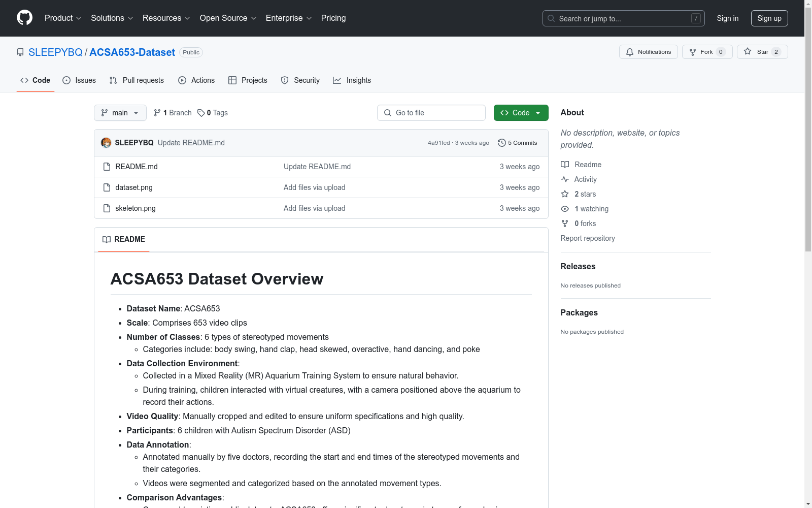
Task: Click the file icon next to dataset.png
Action: pos(107,187)
